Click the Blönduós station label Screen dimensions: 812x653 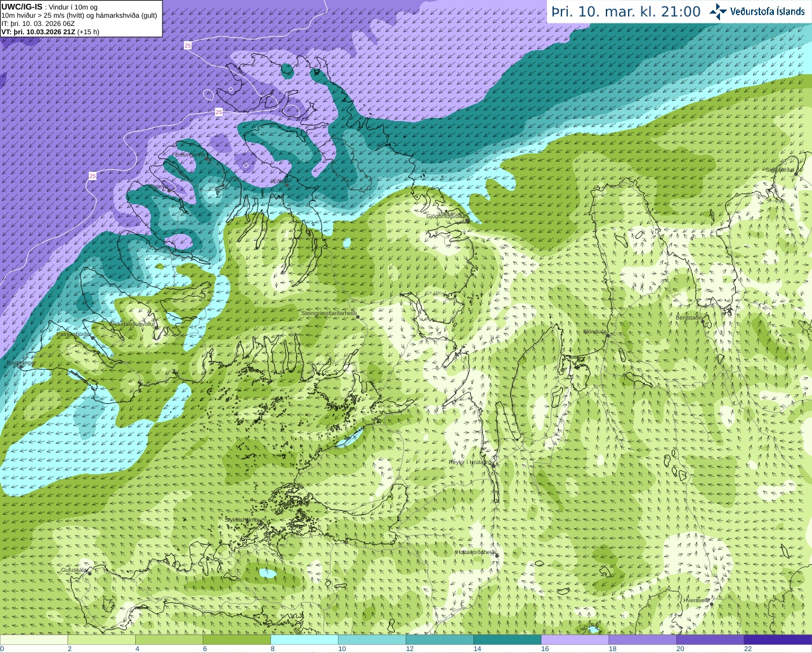[x=595, y=332]
